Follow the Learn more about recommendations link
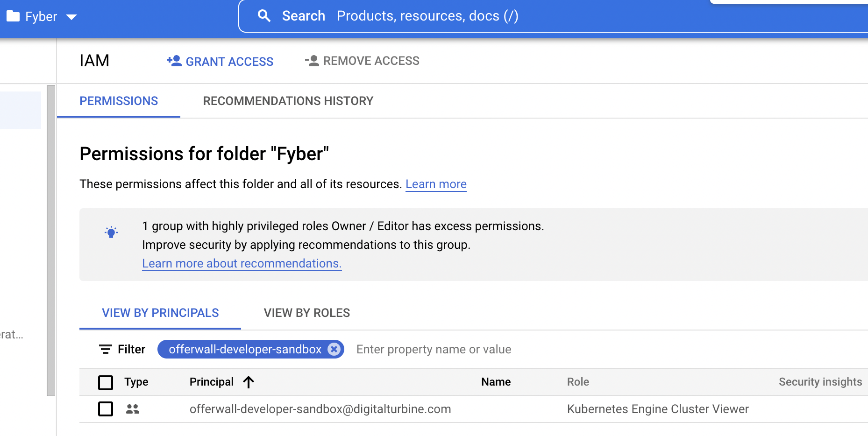This screenshot has width=868, height=436. click(x=242, y=264)
